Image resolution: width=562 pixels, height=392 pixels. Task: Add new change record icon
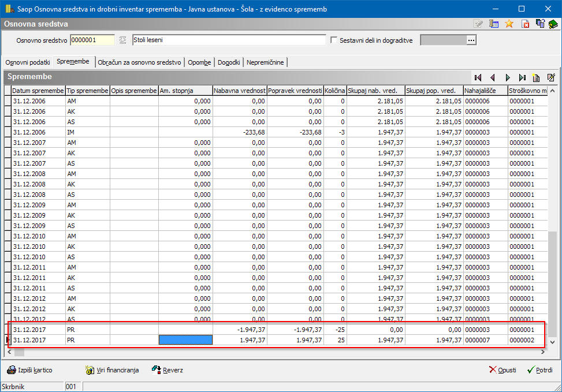point(537,77)
